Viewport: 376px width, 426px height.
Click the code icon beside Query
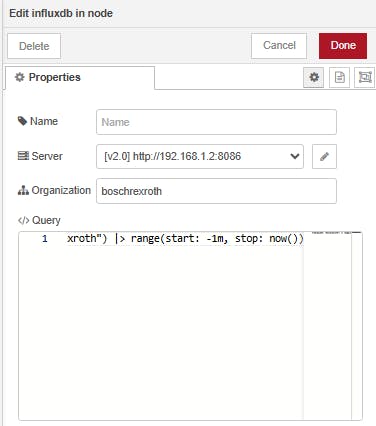pos(23,220)
